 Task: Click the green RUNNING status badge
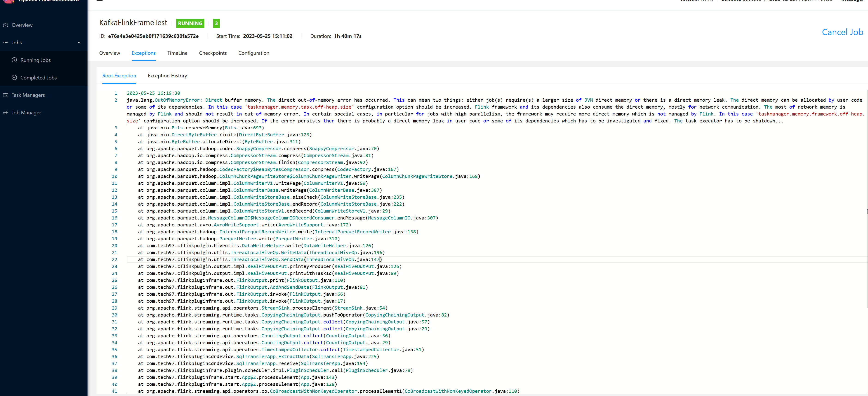point(190,23)
